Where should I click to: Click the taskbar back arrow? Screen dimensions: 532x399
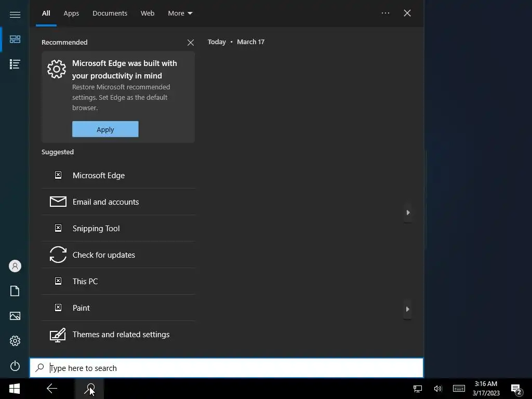(x=52, y=389)
